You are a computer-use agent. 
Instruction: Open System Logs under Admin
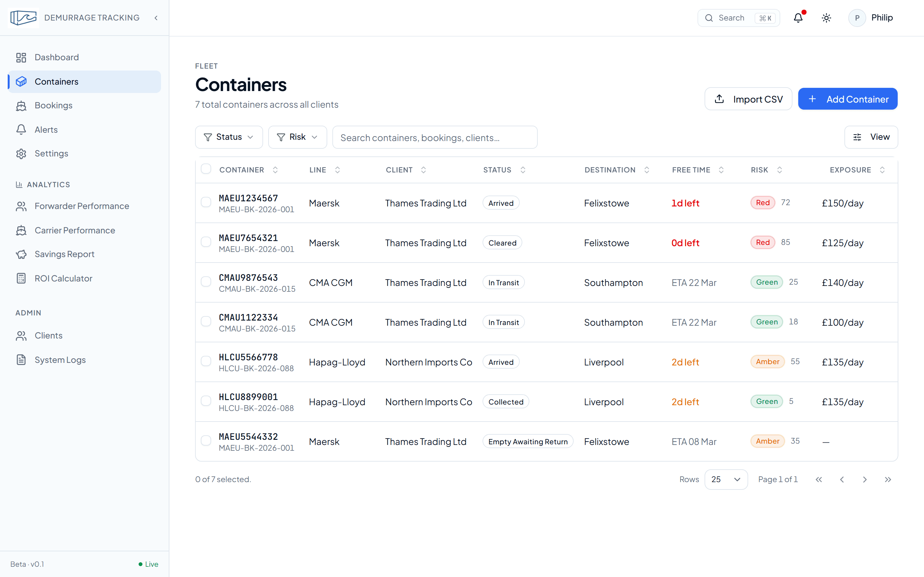click(60, 359)
